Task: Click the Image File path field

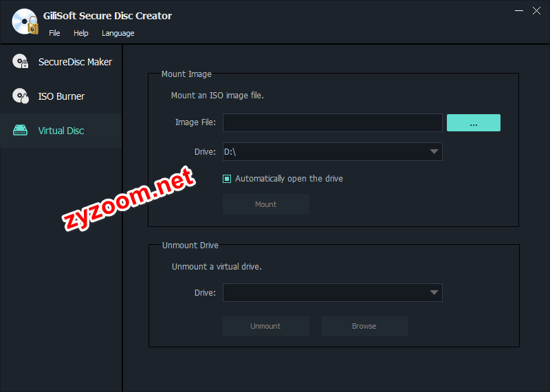Action: (x=333, y=123)
